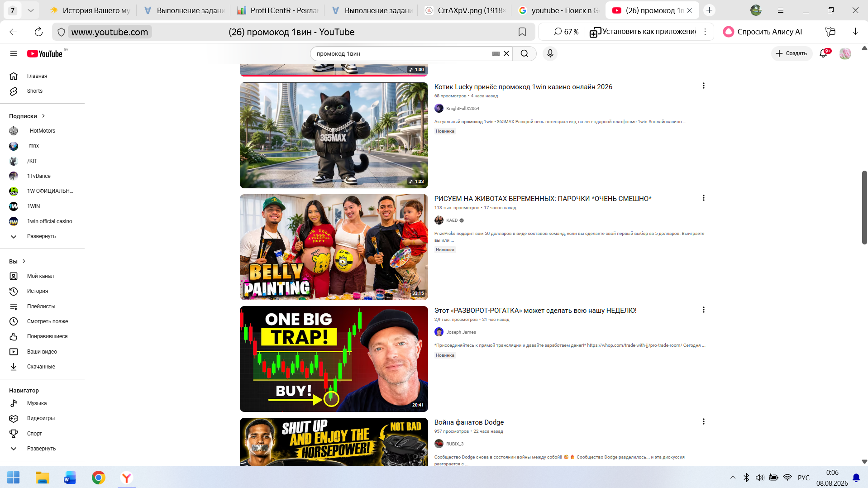Reload the page with the refresh icon
The image size is (868, 488).
[x=38, y=32]
